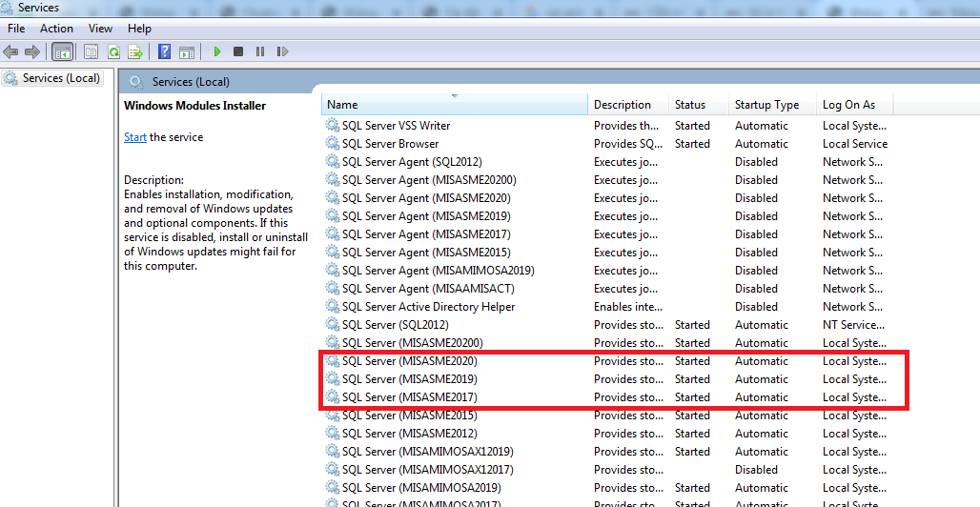Open the Help toolbar icon
Image resolution: width=980 pixels, height=507 pixels.
pyautogui.click(x=164, y=51)
